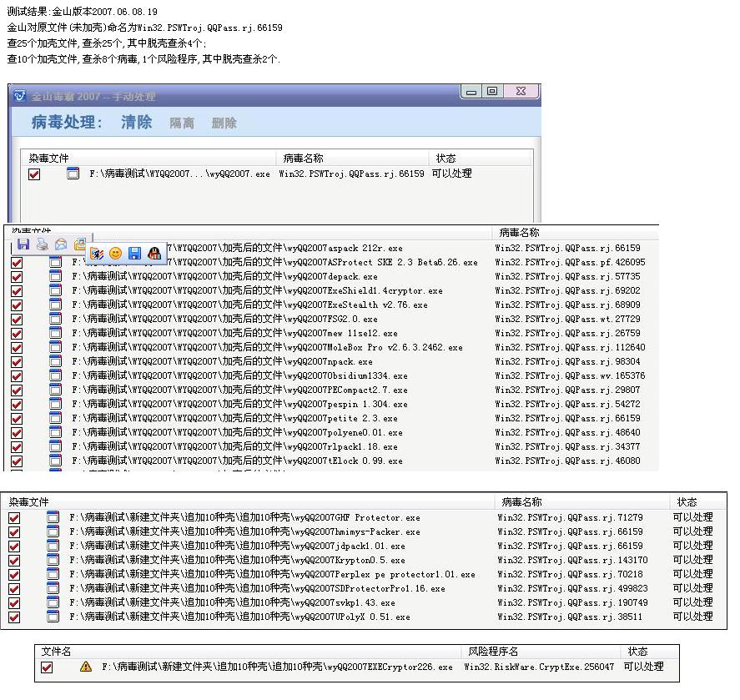Image resolution: width=740 pixels, height=700 pixels.
Task: Click the colorful 彩 folder icon
Action: [98, 254]
